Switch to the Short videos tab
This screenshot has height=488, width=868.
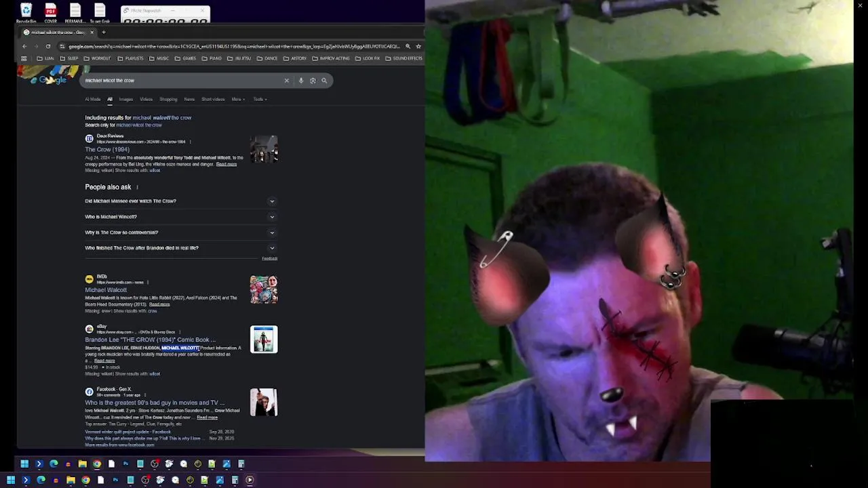coord(213,100)
